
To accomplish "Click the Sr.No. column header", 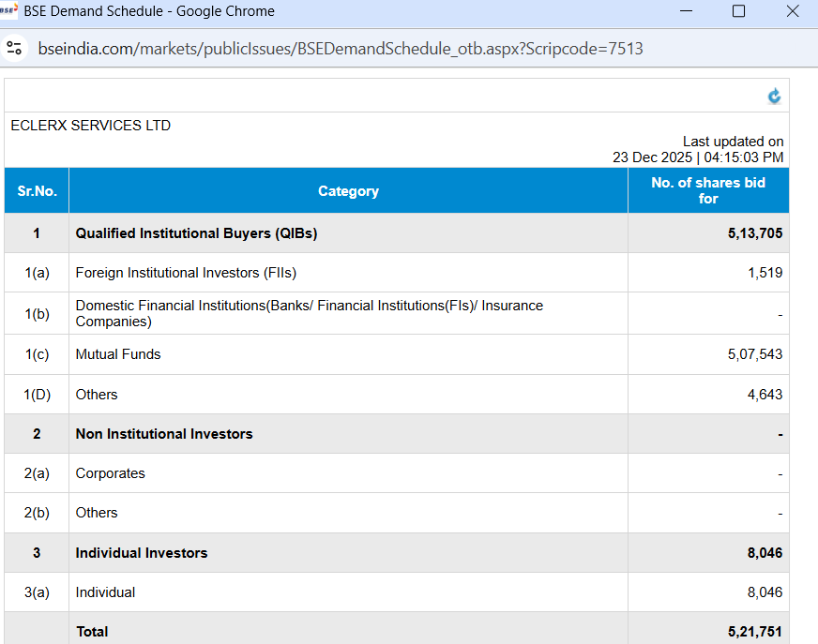I will click(x=37, y=191).
